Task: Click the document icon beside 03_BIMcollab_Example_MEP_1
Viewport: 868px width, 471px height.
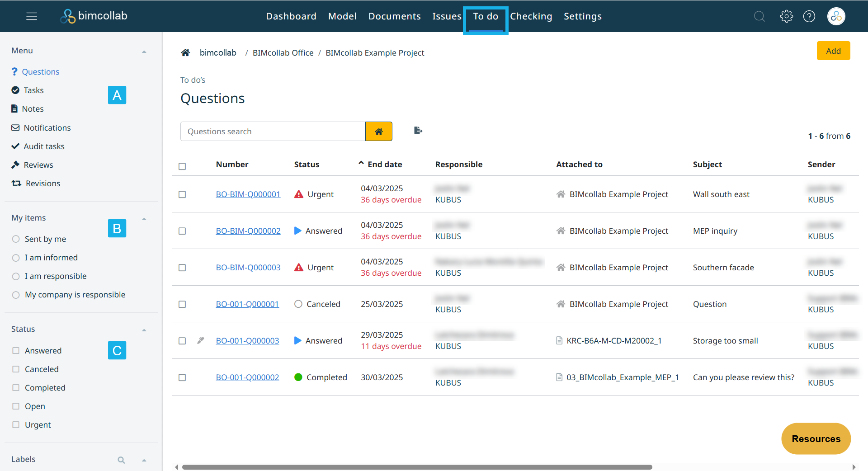Action: coord(559,377)
